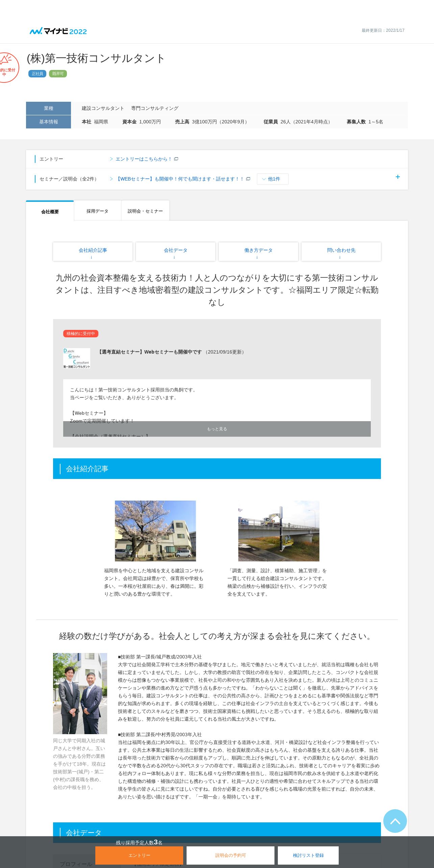Click the 資本金 1,000万円 text
The width and height of the screenshot is (434, 868).
coord(142,122)
